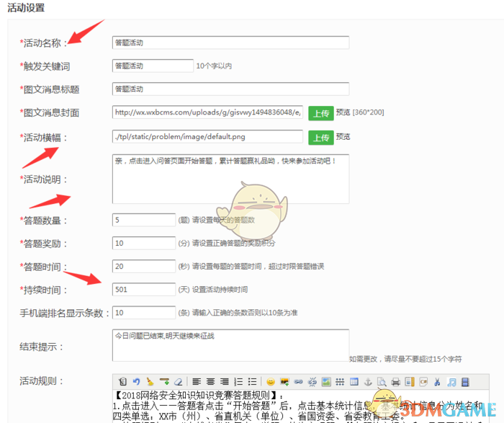
Task: Insert music with the music note icon
Action: 451,382
